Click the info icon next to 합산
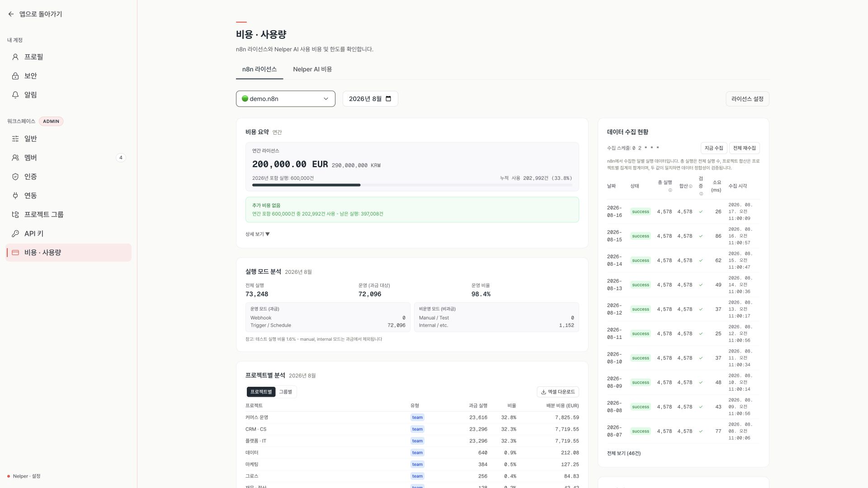 [x=690, y=186]
